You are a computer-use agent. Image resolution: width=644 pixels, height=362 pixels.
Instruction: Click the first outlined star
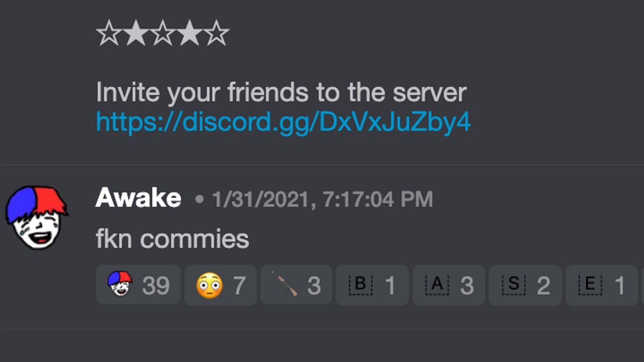tap(109, 33)
